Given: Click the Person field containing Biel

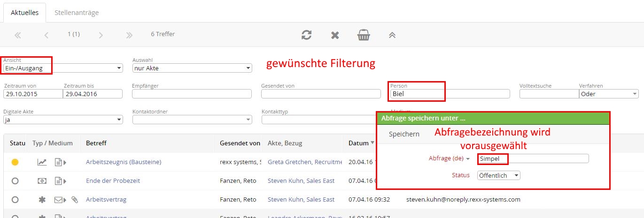Looking at the screenshot, I should click(450, 94).
